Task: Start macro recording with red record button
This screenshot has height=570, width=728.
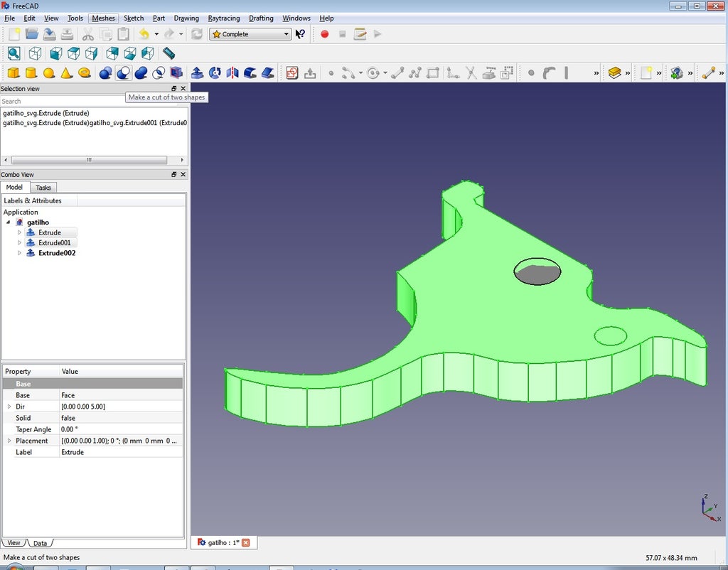Action: click(x=324, y=33)
